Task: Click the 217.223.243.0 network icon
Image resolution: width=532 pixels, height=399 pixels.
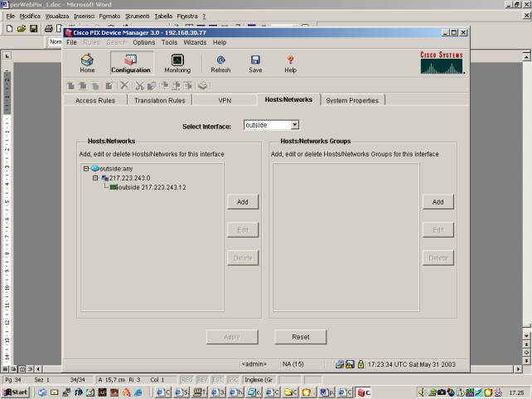Action: coord(105,178)
